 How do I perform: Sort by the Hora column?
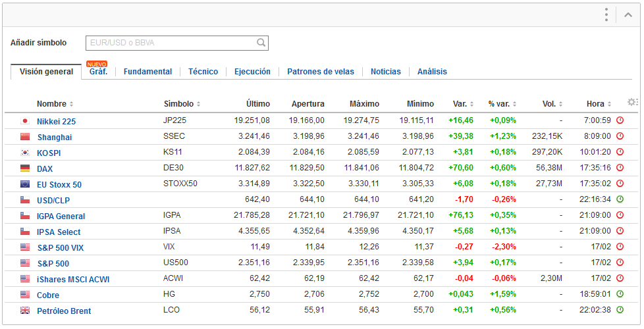click(599, 104)
